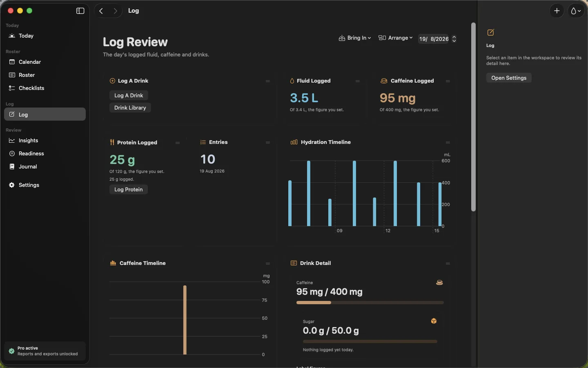Viewport: 588px width, 368px height.
Task: Click the Log edit icon in inspector
Action: tap(491, 32)
